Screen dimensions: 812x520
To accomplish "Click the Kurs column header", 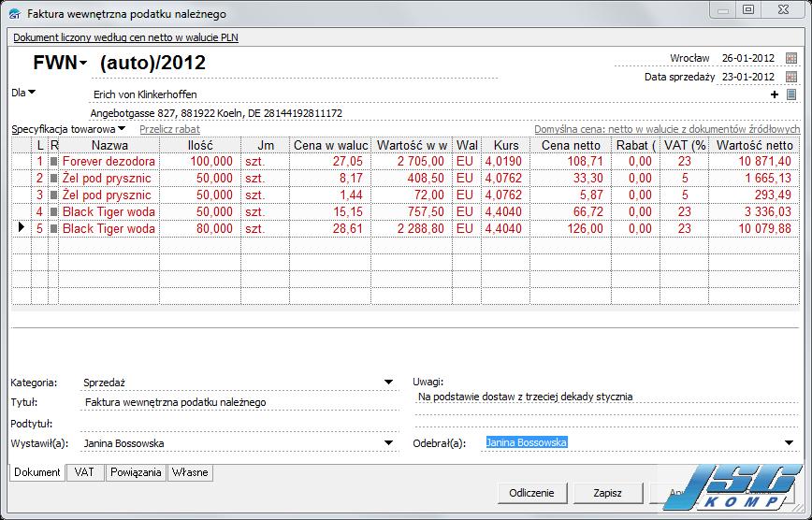I will click(506, 146).
